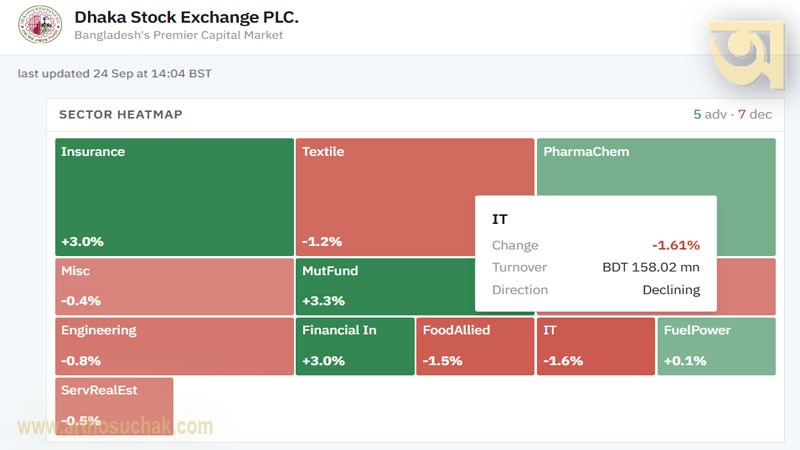Select the Insurance sector tile

(x=174, y=197)
